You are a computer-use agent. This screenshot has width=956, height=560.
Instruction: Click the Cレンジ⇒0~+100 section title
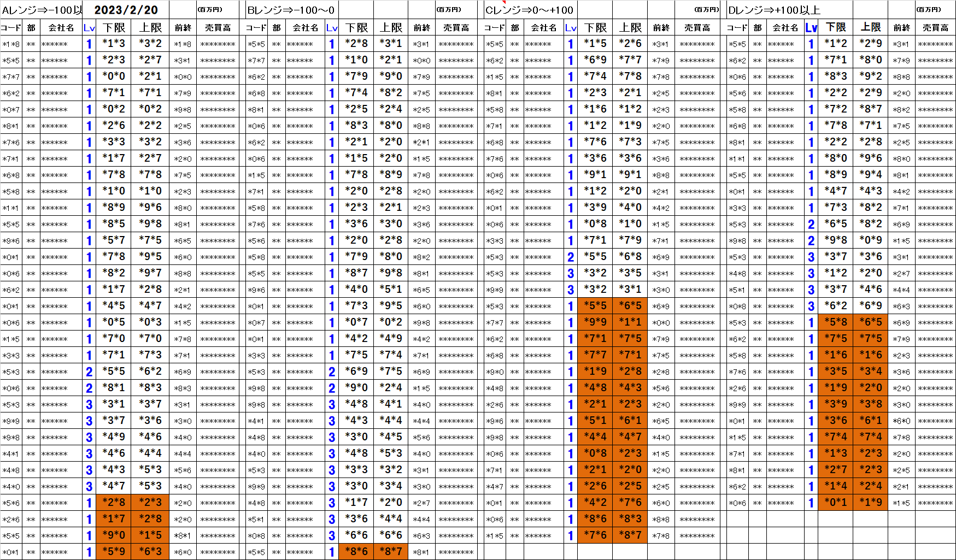[x=529, y=10]
